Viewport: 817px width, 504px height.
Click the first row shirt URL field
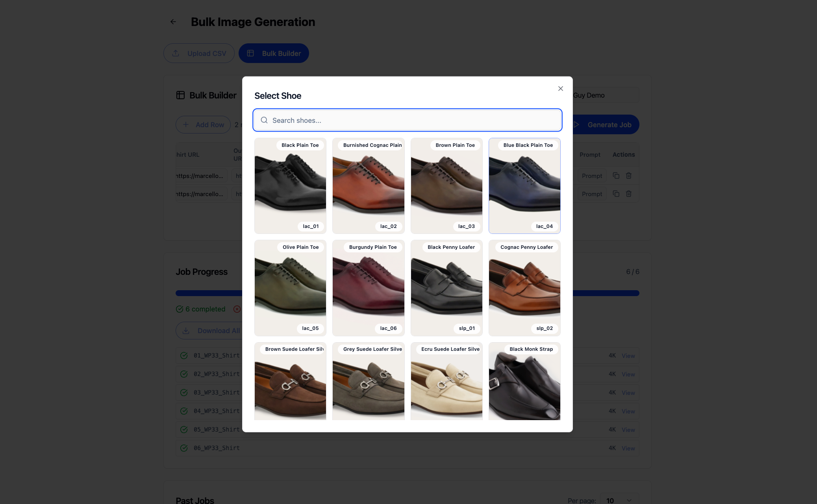coord(201,176)
